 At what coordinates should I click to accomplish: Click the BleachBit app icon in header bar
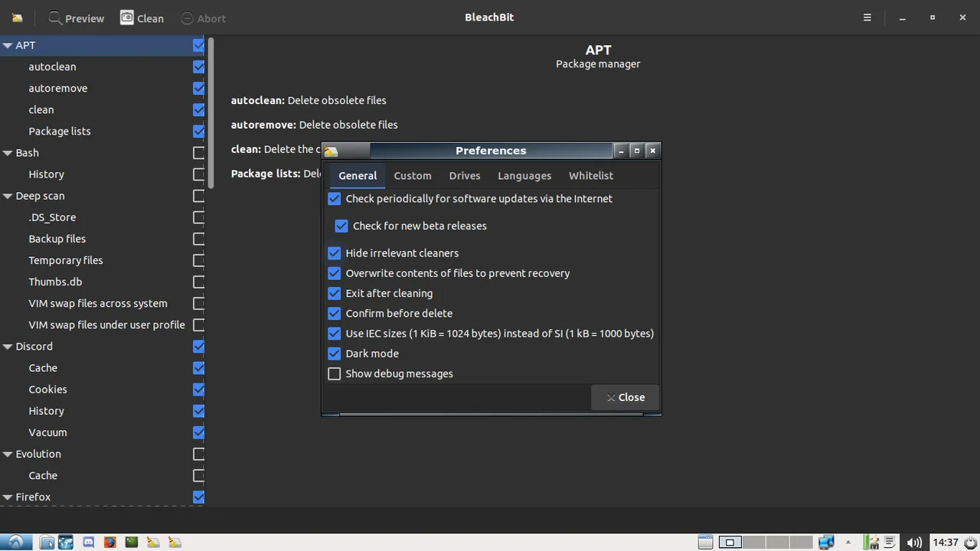pos(17,18)
